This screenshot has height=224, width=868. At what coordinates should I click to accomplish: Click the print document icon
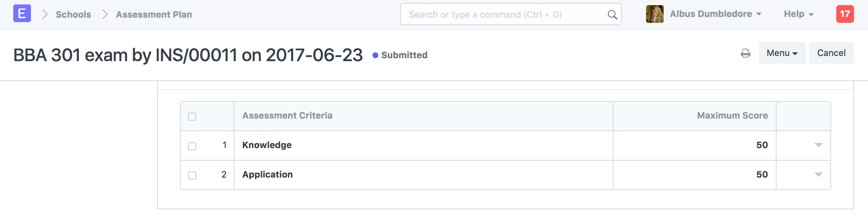[746, 53]
